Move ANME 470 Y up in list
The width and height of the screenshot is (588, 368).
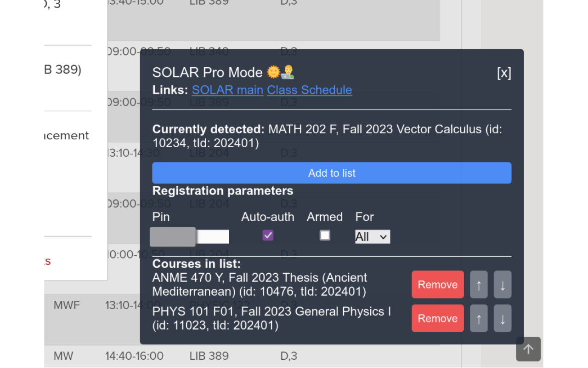[x=479, y=285]
